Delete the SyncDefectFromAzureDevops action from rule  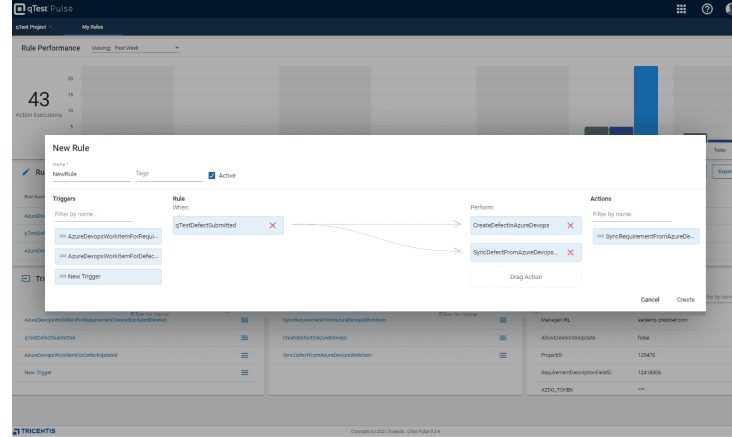(x=570, y=253)
